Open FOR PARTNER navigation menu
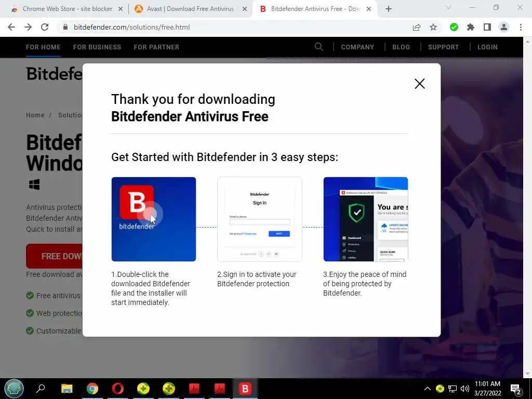Screen dimensions: 532x399 point(156,47)
